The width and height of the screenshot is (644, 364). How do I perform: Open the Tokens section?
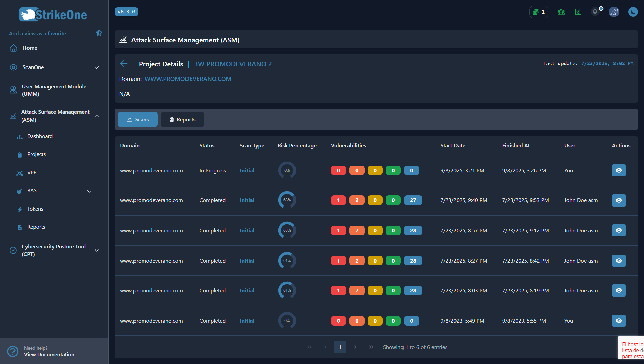coord(35,209)
